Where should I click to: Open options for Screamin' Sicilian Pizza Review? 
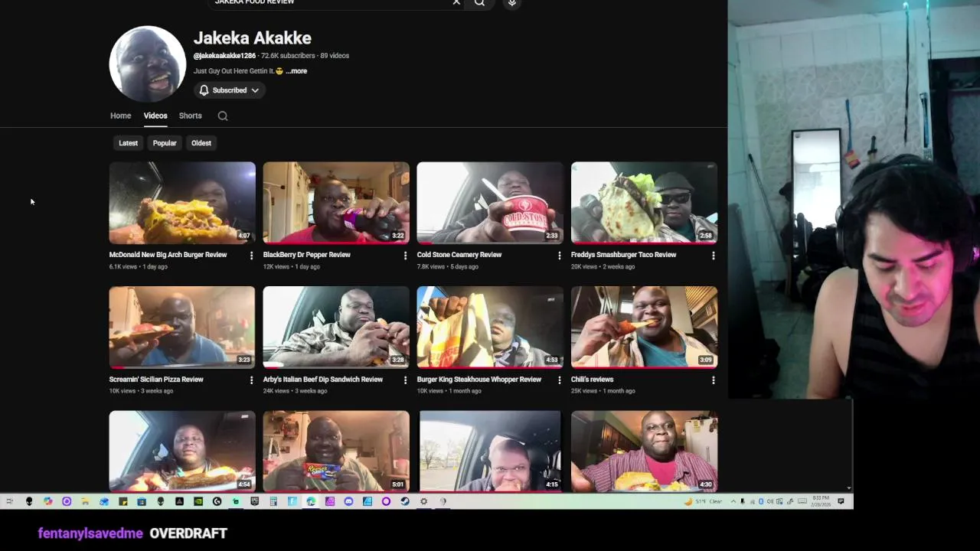point(251,380)
